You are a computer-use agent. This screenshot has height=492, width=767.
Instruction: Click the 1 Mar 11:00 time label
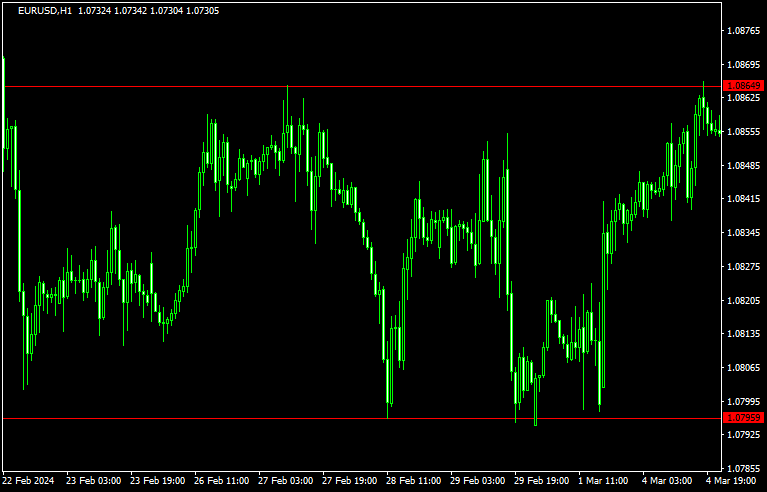tap(605, 481)
